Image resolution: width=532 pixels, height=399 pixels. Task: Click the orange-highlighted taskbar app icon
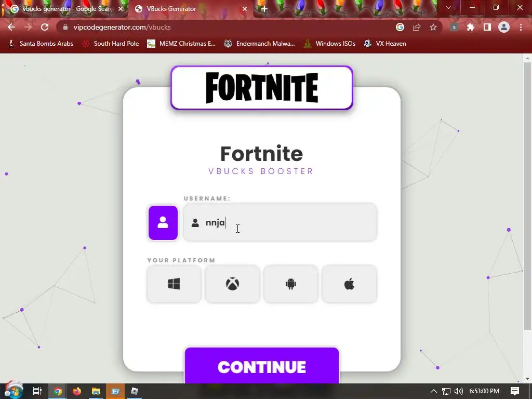tap(115, 391)
